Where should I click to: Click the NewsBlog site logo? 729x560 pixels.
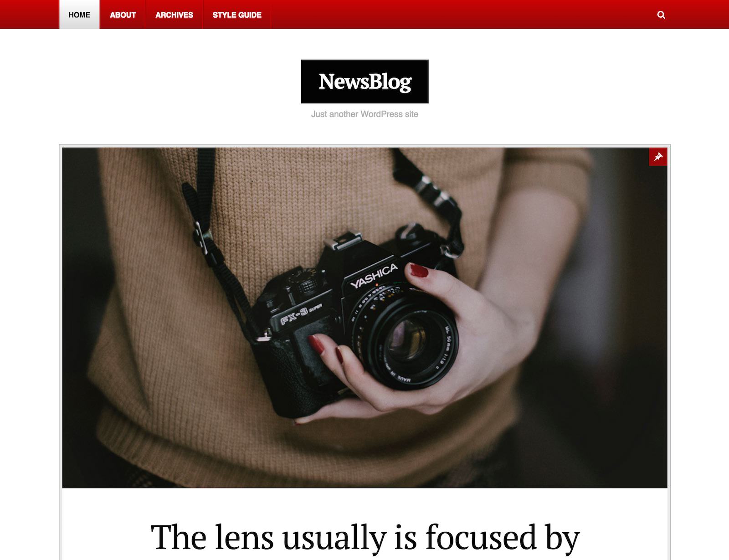[364, 82]
